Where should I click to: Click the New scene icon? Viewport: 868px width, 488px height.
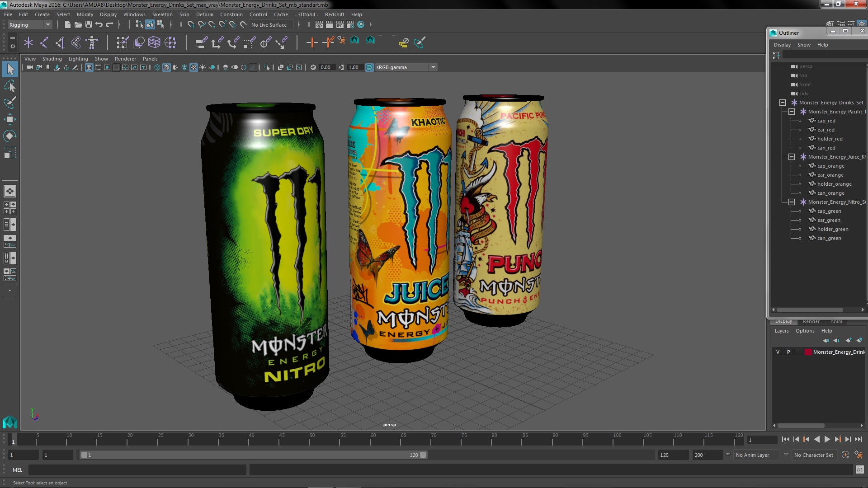67,25
